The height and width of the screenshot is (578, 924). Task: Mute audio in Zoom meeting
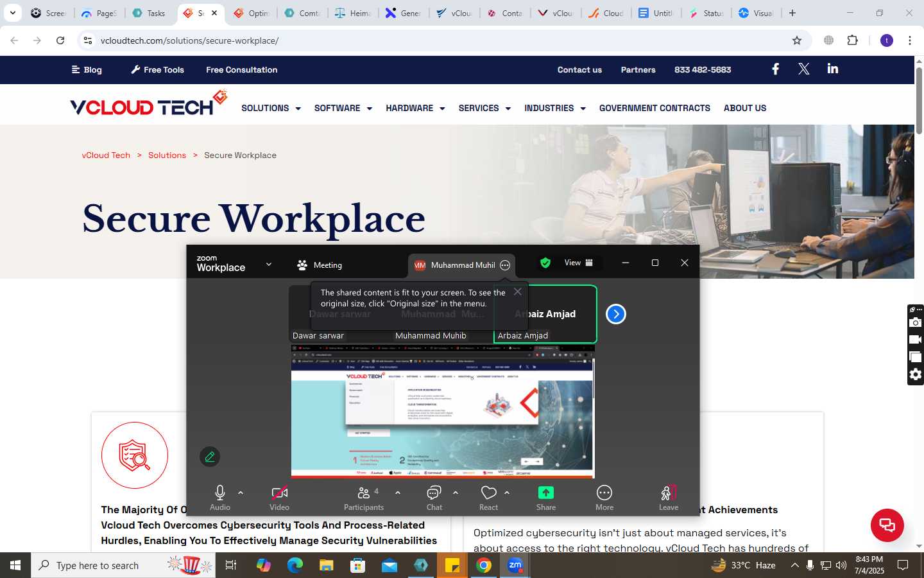click(220, 497)
